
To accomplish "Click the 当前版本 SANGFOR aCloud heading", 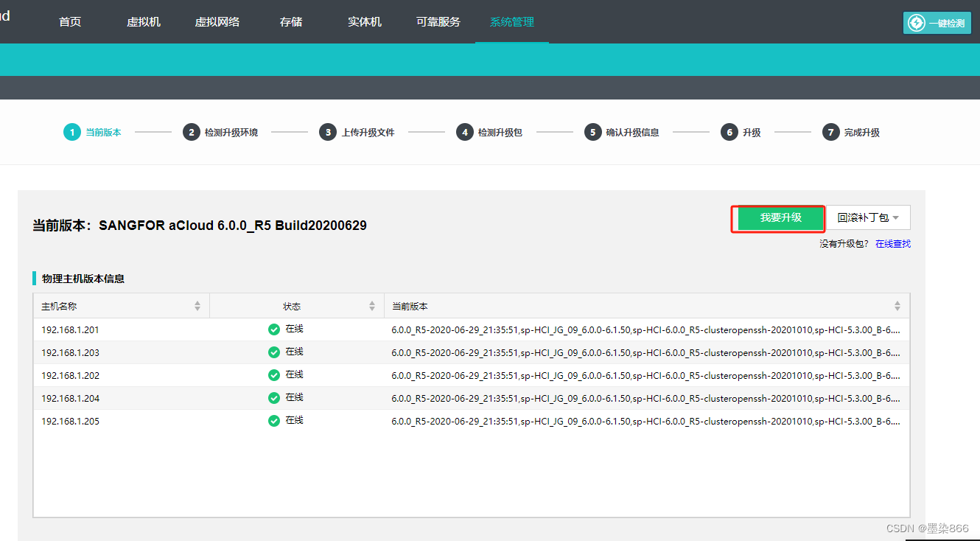I will (x=200, y=226).
